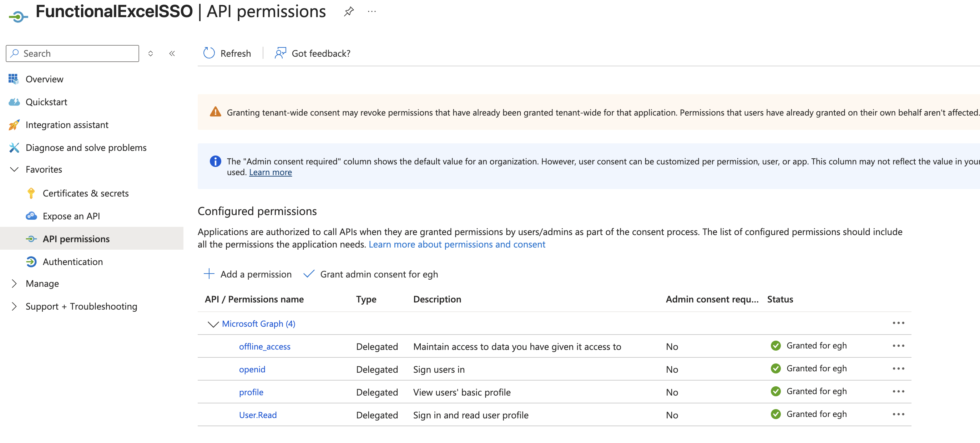Pin the FunctionalExcelSSO page
The height and width of the screenshot is (443, 980).
[349, 12]
